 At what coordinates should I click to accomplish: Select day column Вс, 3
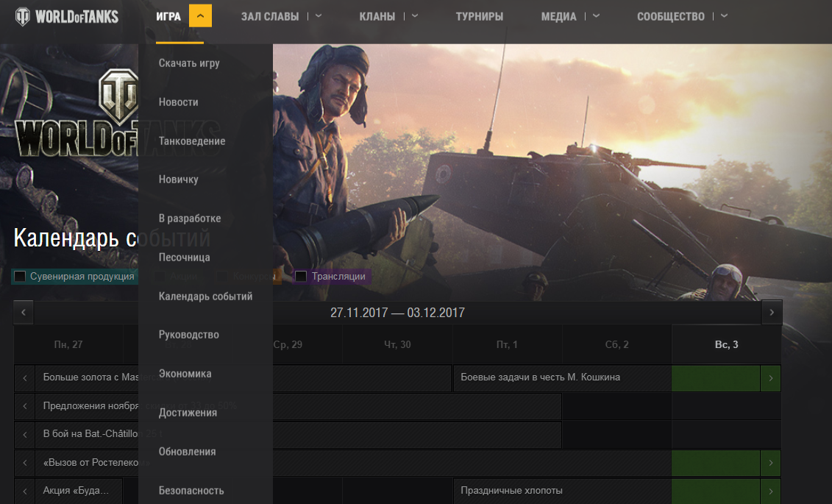coord(726,344)
